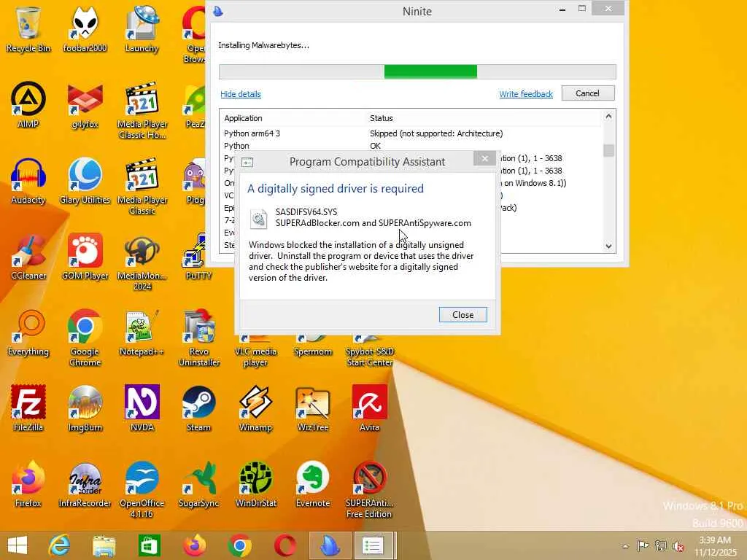Screen dimensions: 747x560
Task: Select the WizTree desktop icon
Action: click(x=312, y=408)
